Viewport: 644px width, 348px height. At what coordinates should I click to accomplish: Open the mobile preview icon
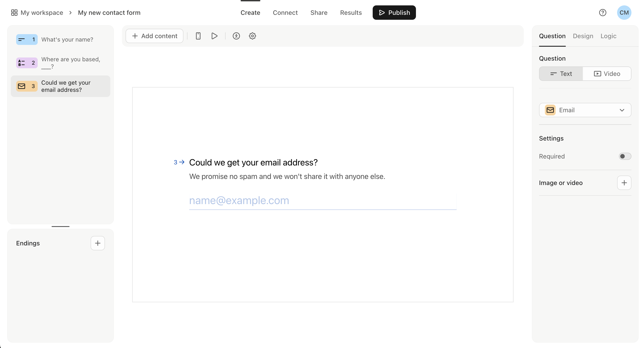coord(198,36)
